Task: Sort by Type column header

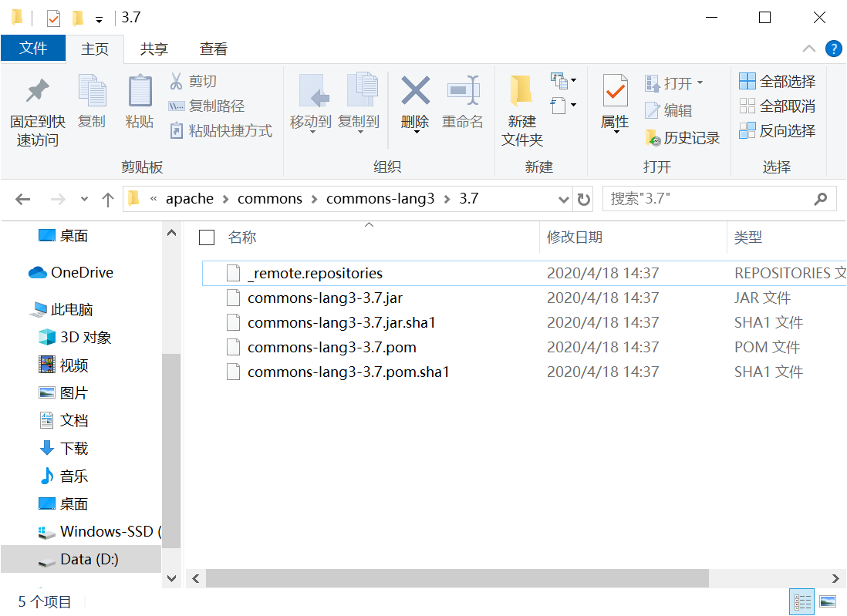Action: click(x=748, y=237)
